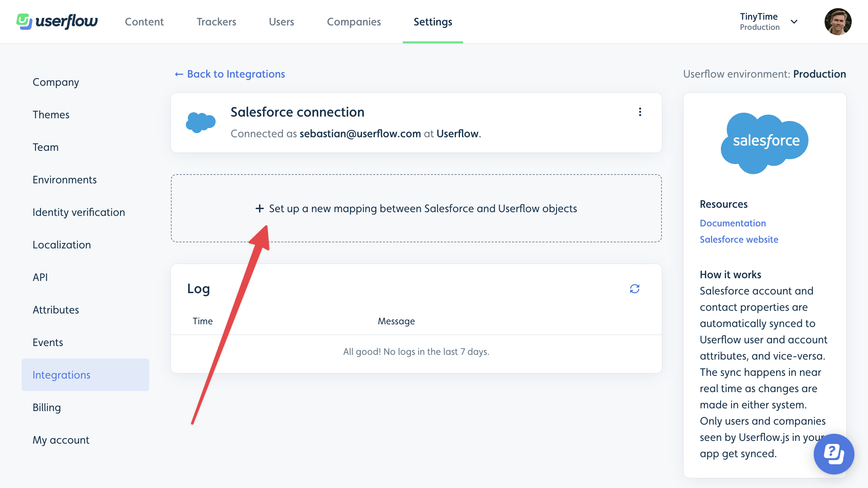Click the Userflow logo in the top left
Screen dimensions: 868x488
tap(58, 21)
